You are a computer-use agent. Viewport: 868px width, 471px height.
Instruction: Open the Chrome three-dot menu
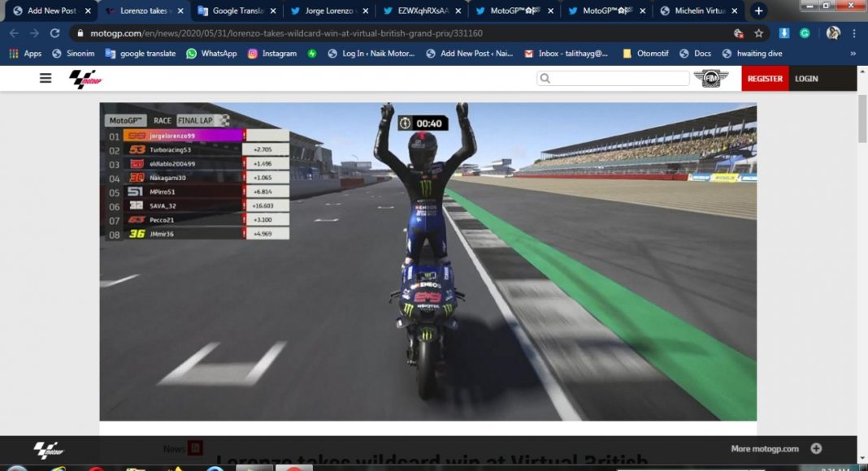point(853,33)
